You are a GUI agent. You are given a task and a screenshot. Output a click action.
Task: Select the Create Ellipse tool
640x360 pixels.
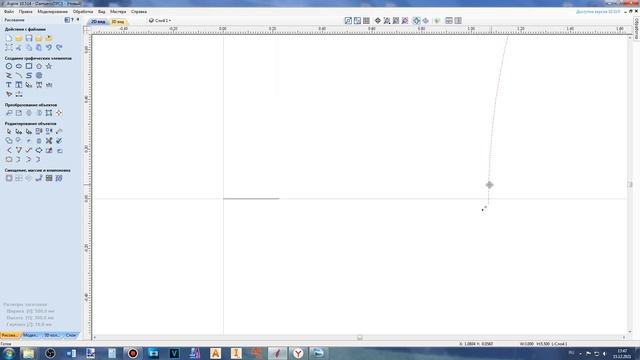19,66
